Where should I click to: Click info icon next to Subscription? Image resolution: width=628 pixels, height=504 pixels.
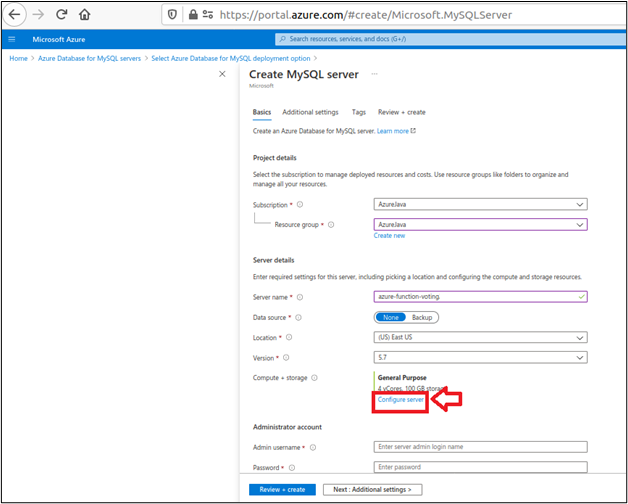(300, 204)
